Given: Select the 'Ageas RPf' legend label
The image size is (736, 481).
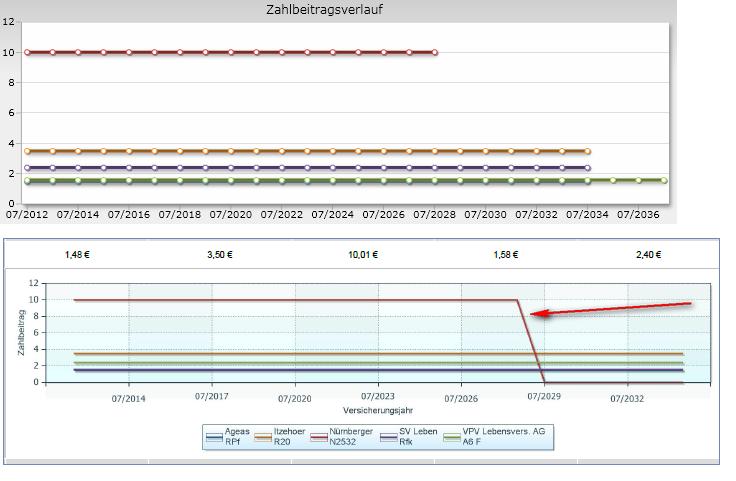Looking at the screenshot, I should pyautogui.click(x=237, y=436).
